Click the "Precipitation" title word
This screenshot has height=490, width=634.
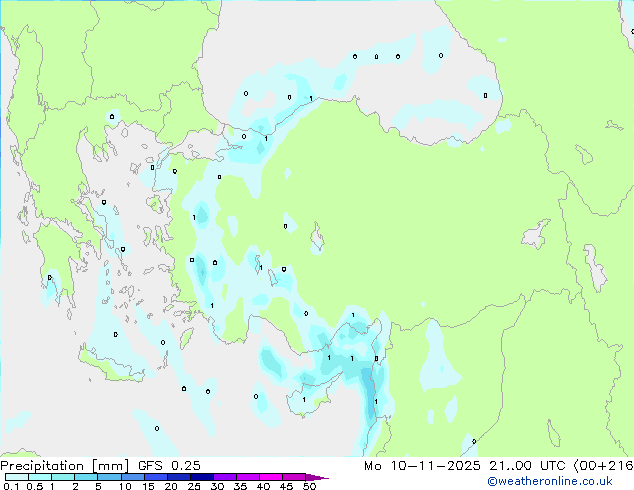click(42, 466)
